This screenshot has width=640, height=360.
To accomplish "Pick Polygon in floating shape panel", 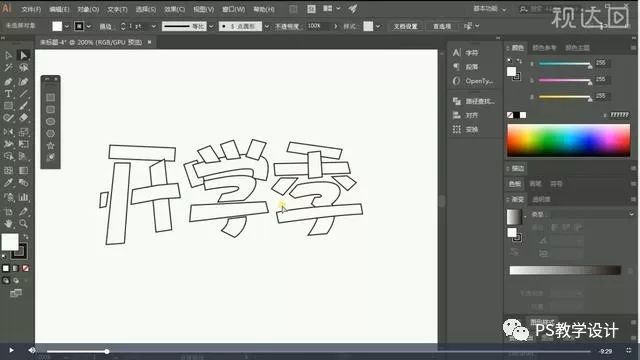I will tap(51, 133).
